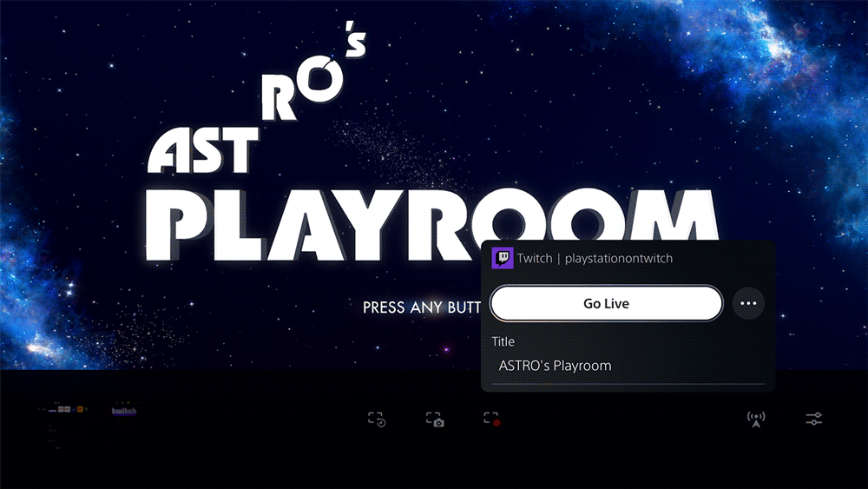Take a screenshot with the camera icon
The height and width of the screenshot is (489, 868).
[435, 420]
